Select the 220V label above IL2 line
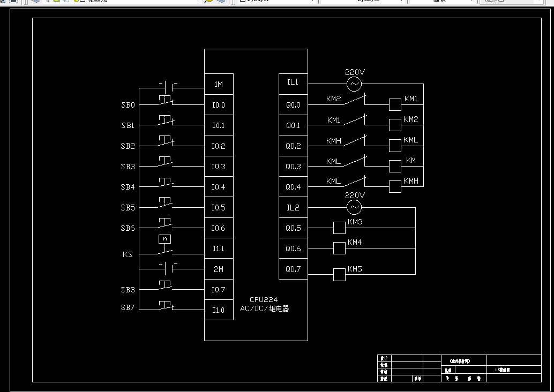The image size is (554, 392). coord(355,195)
